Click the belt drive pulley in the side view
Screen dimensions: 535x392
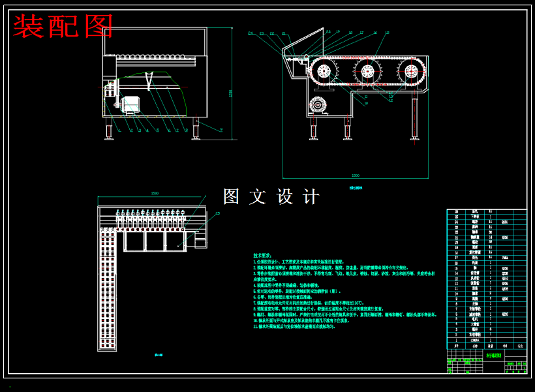tap(318, 105)
